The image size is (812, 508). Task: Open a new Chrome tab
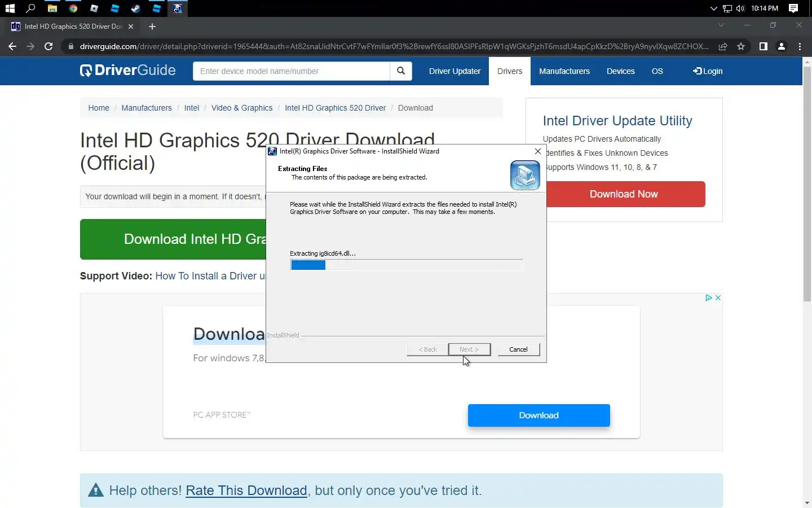click(152, 27)
